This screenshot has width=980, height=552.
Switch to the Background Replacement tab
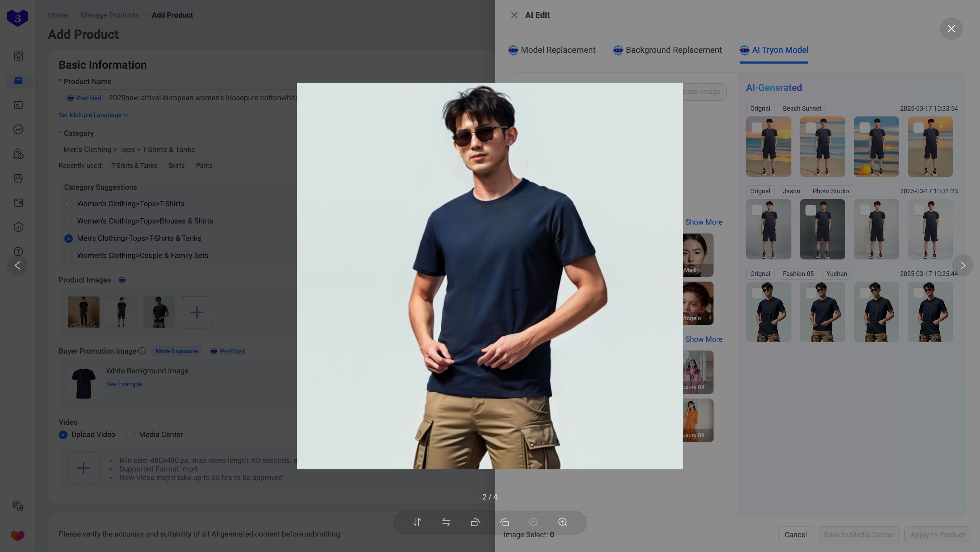click(667, 50)
